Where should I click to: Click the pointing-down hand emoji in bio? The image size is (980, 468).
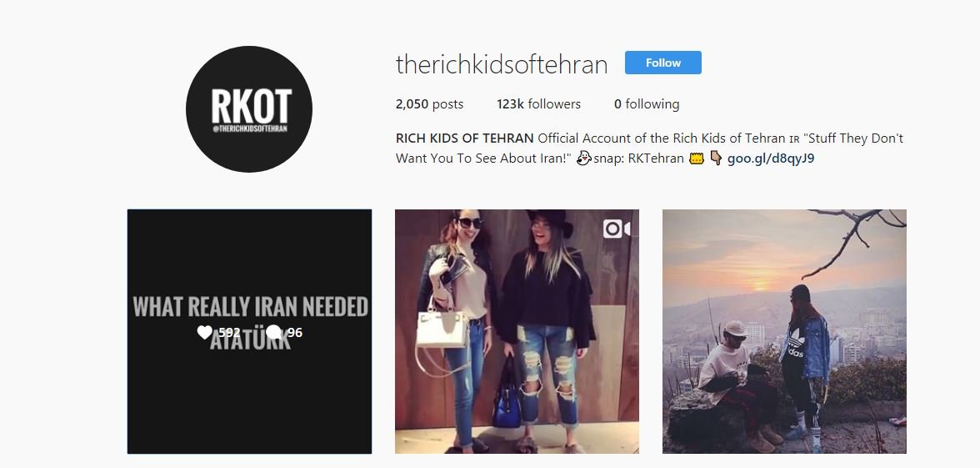[717, 159]
